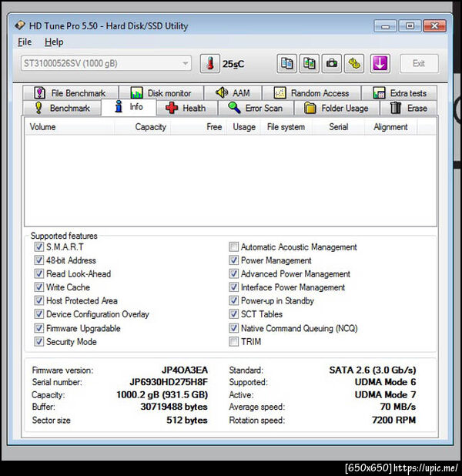Click the File system column header
The width and height of the screenshot is (462, 476).
286,127
